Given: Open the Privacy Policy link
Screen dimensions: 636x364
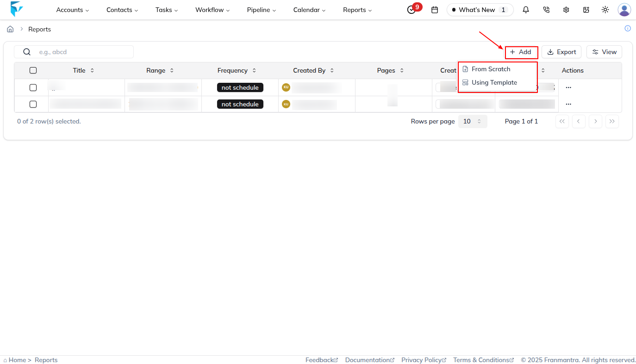Looking at the screenshot, I should [x=424, y=360].
